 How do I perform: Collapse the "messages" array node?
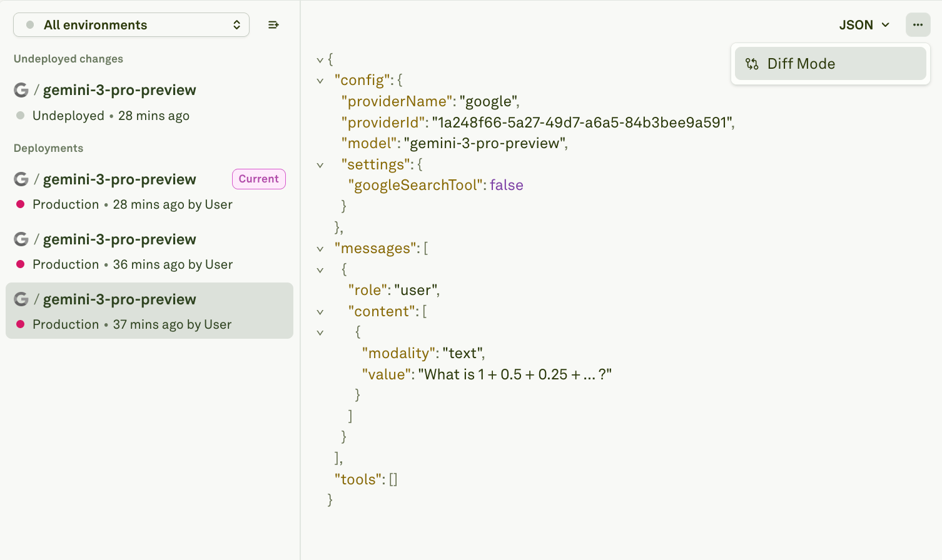[320, 249]
